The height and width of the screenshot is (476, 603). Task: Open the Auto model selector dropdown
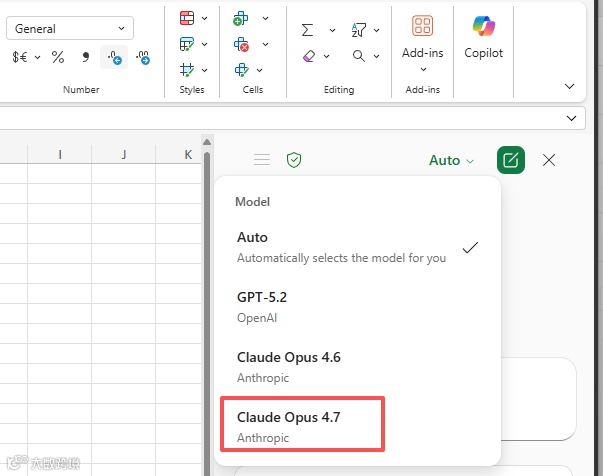pos(451,160)
